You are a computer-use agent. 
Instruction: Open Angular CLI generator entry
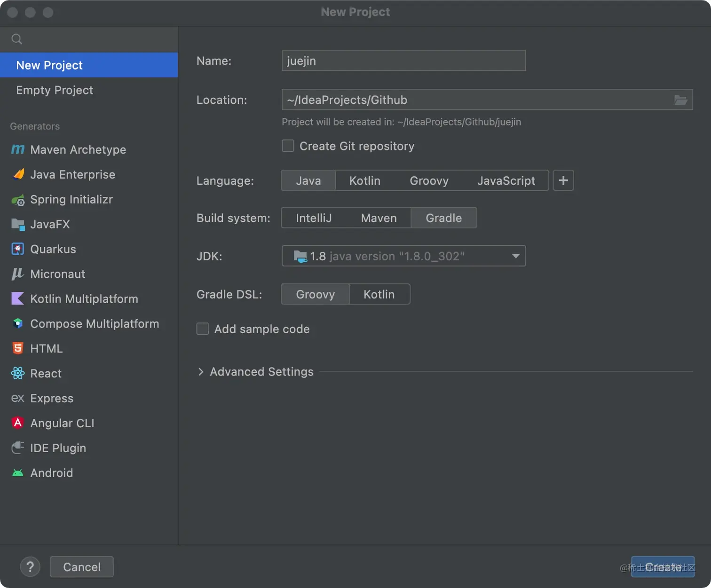[x=89, y=423]
